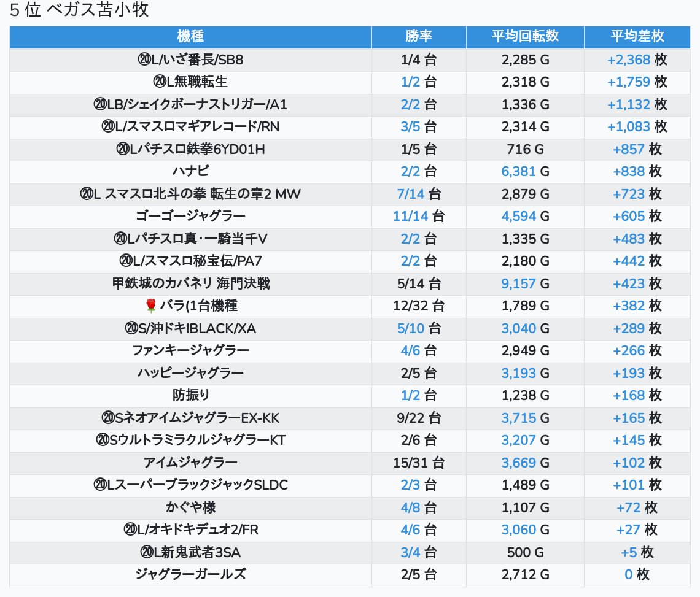The height and width of the screenshot is (597, 700).
Task: Sort by the 機種 column header
Action: [x=190, y=37]
